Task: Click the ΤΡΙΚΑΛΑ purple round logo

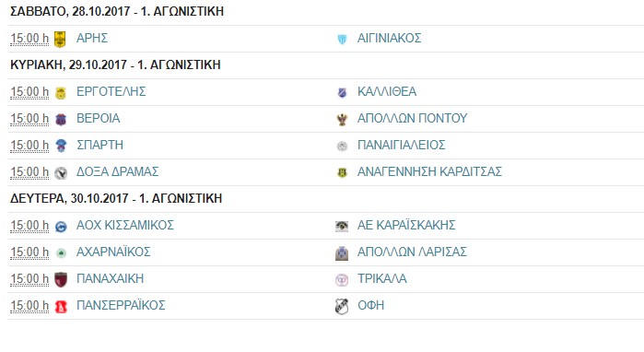Action: click(342, 280)
